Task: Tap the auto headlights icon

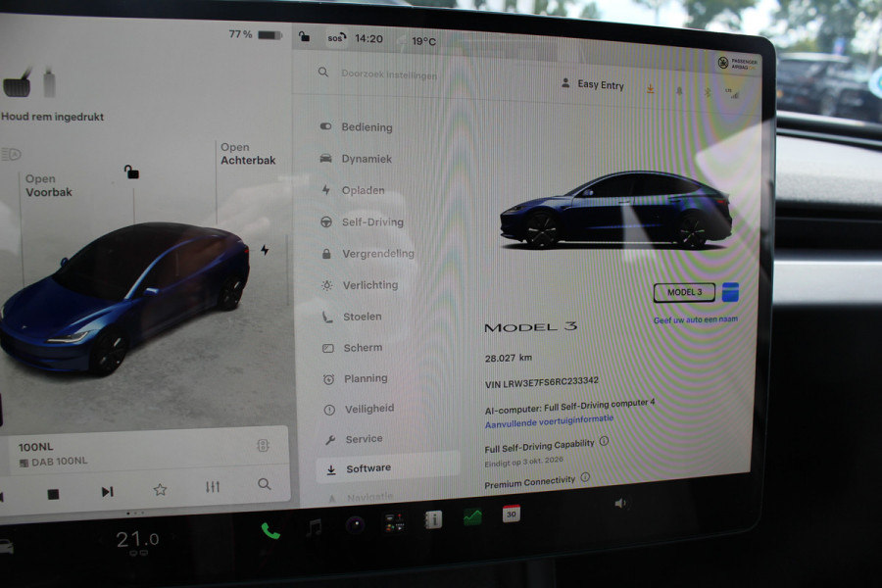Action: click(x=11, y=154)
